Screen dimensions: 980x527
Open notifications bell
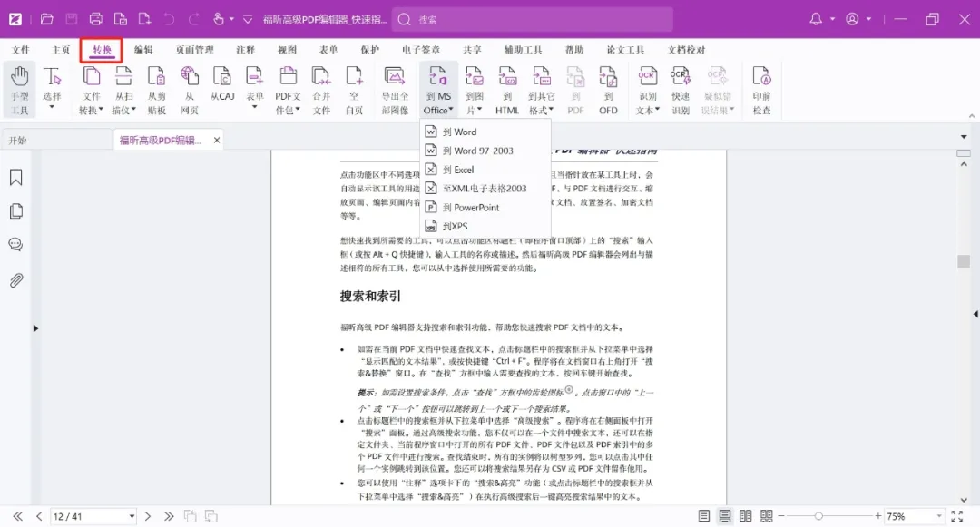816,19
